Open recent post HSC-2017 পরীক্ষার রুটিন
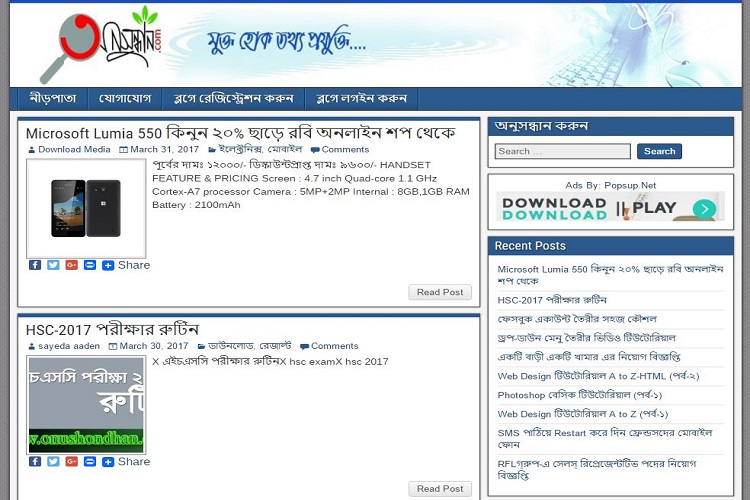 (x=552, y=300)
